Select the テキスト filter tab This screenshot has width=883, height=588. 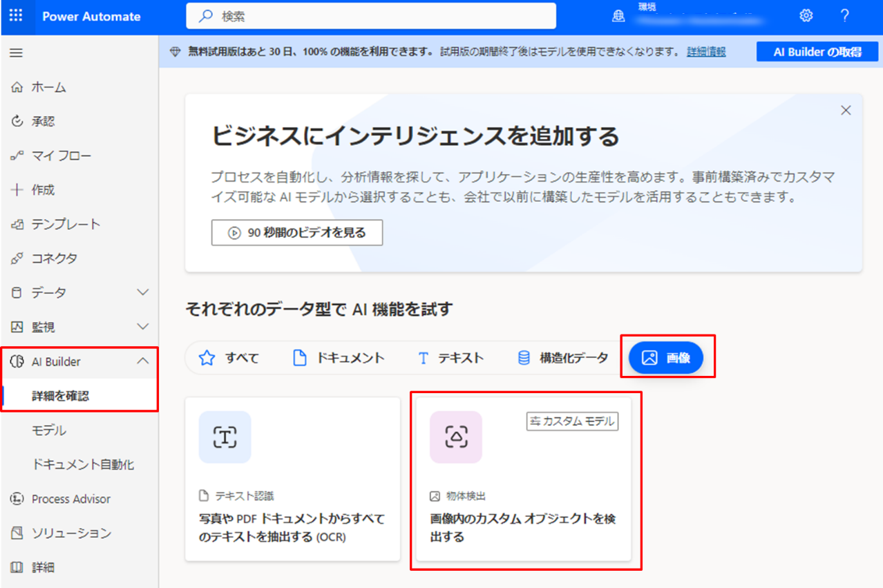tap(450, 358)
